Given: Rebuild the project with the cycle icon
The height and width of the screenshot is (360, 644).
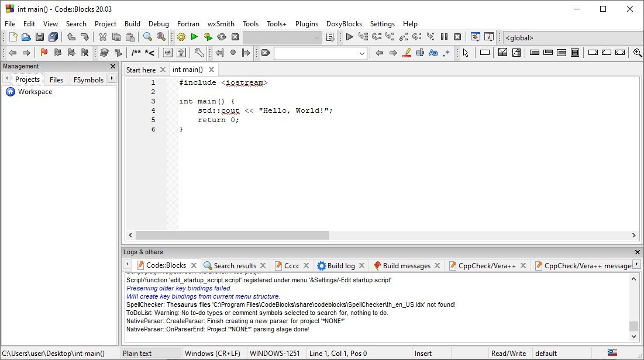Looking at the screenshot, I should (221, 37).
